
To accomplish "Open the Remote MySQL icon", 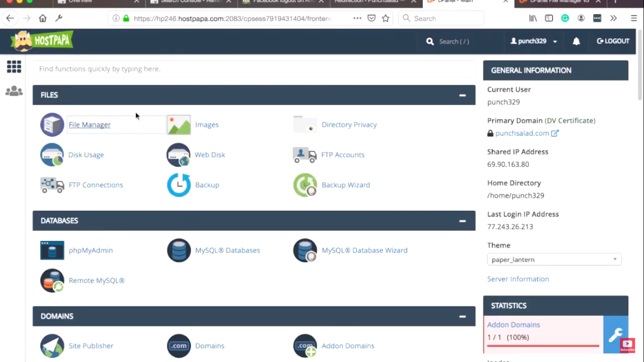I will pyautogui.click(x=52, y=280).
